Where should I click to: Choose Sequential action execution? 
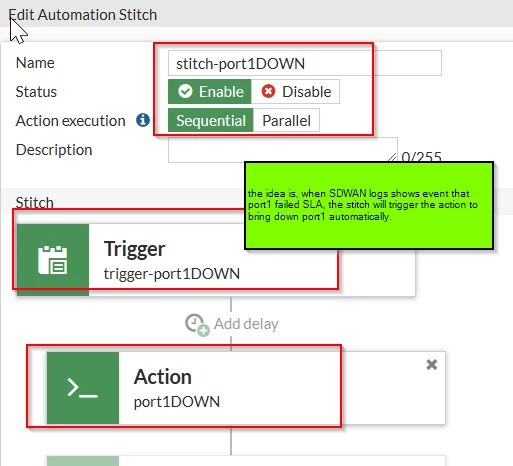point(211,120)
